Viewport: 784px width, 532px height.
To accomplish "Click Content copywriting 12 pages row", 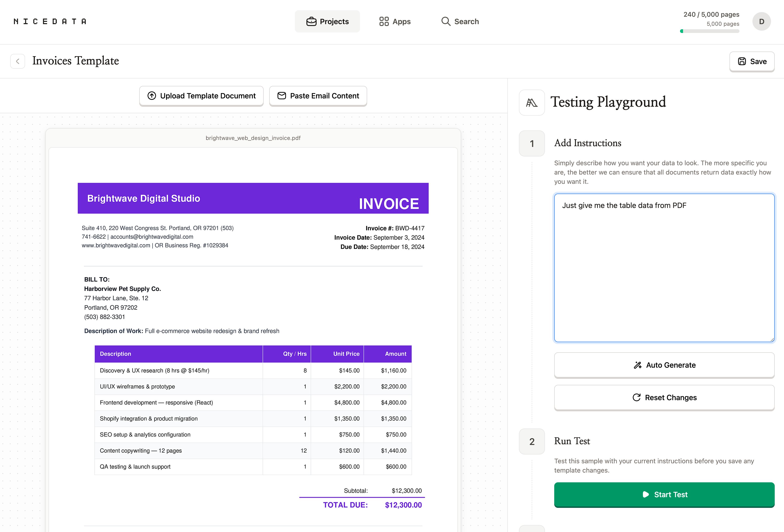I will tap(253, 451).
